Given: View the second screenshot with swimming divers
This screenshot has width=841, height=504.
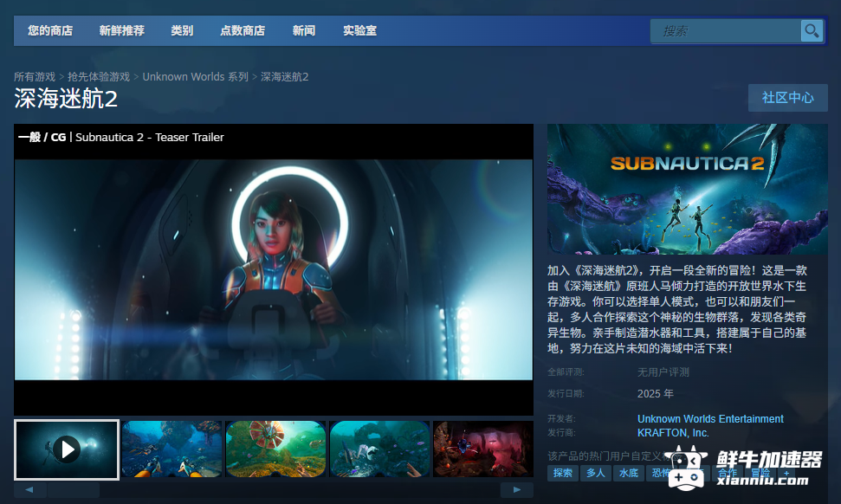Looking at the screenshot, I should tap(171, 449).
